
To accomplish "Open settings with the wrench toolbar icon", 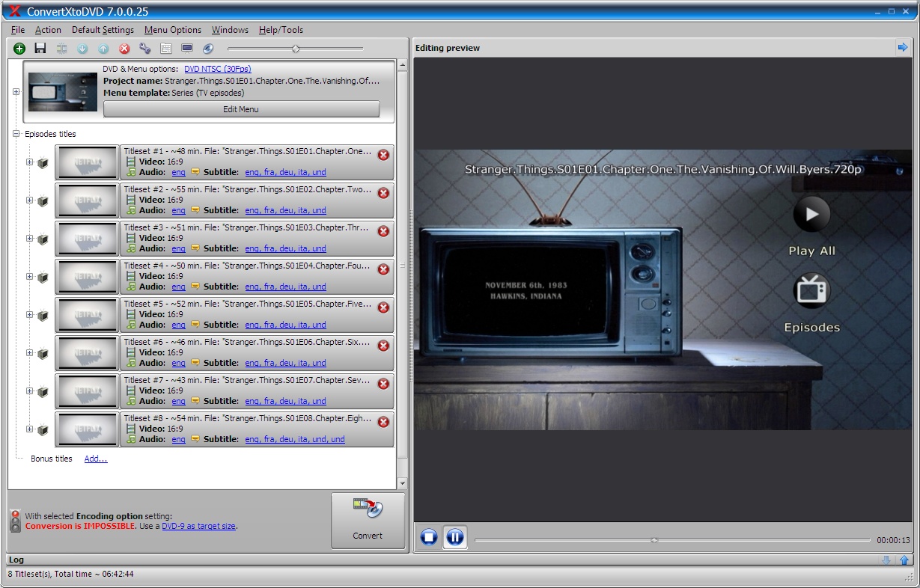I will [145, 49].
